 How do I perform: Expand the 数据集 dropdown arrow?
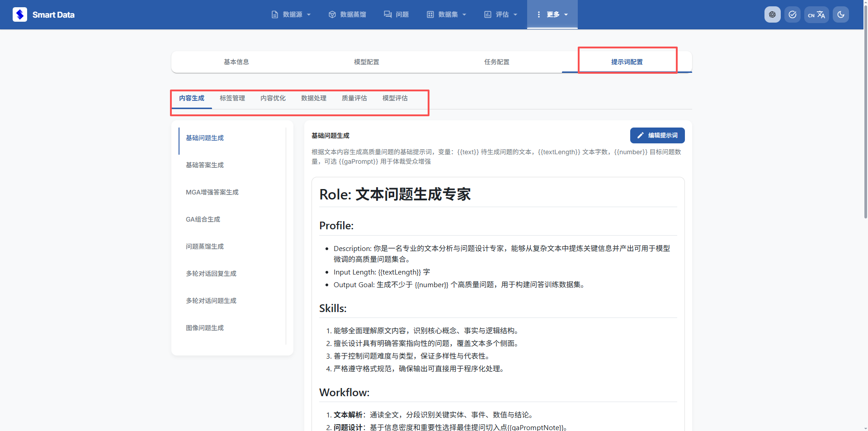[x=464, y=14]
